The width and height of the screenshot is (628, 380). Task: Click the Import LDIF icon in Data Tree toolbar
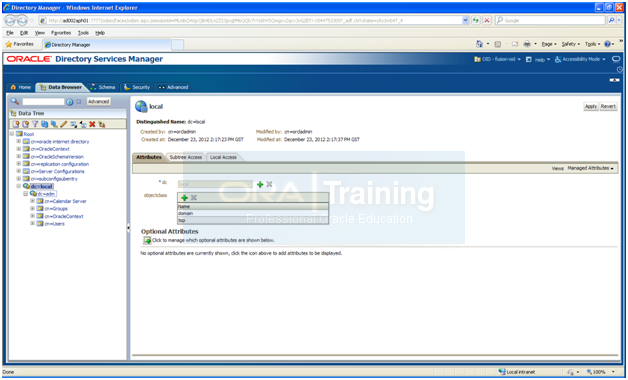tap(83, 124)
